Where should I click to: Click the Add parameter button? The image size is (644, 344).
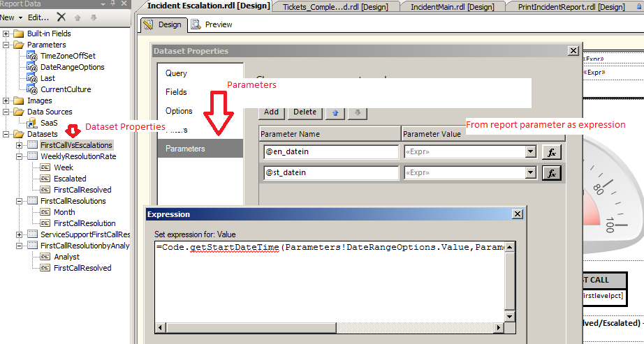click(x=271, y=112)
